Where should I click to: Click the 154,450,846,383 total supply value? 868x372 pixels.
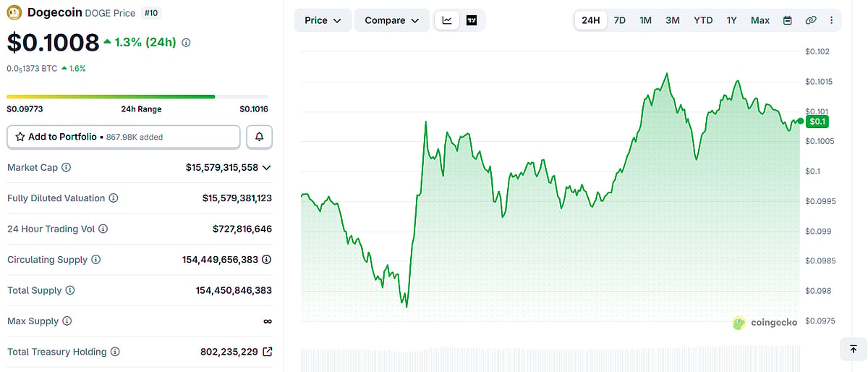click(x=234, y=290)
